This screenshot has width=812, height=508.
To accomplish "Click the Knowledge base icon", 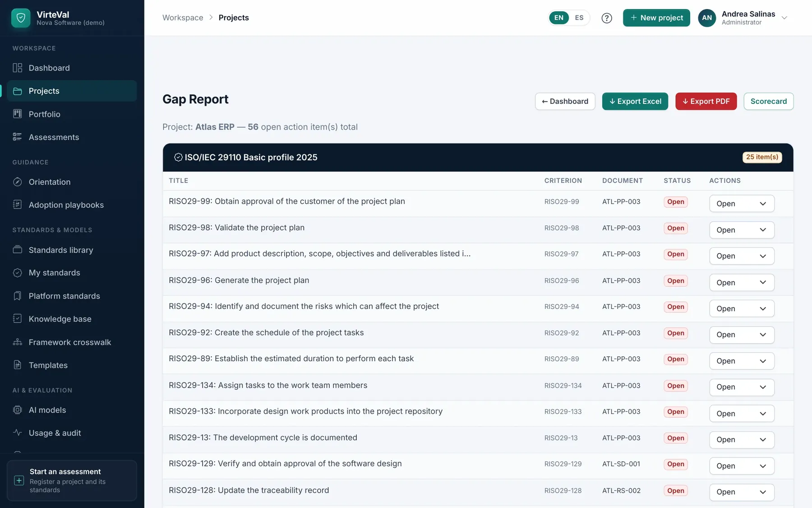I will 18,319.
